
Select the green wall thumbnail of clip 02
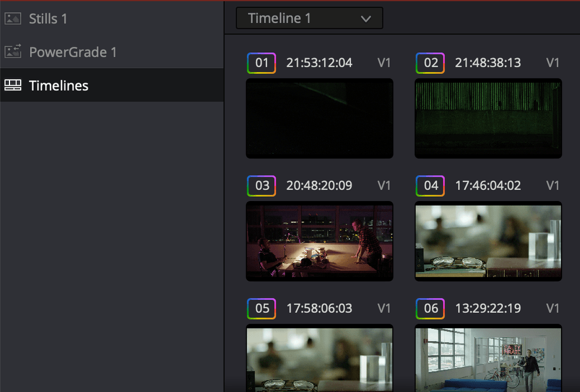[488, 118]
